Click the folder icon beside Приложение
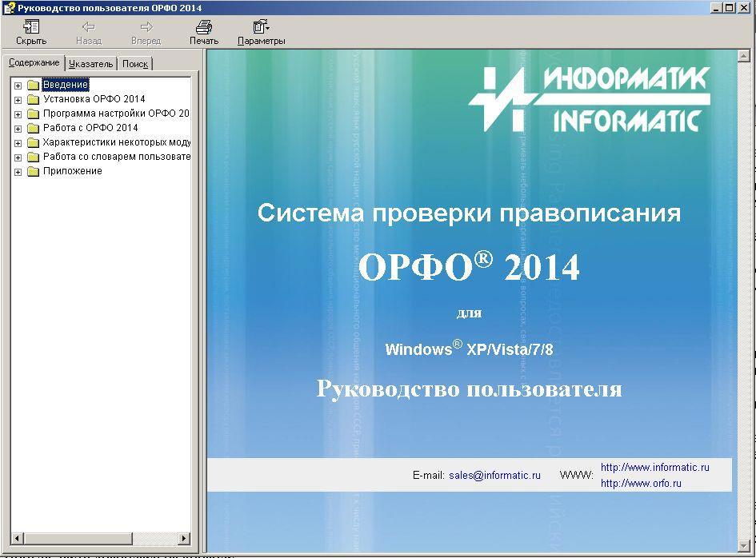Image resolution: width=756 pixels, height=558 pixels. 33,171
